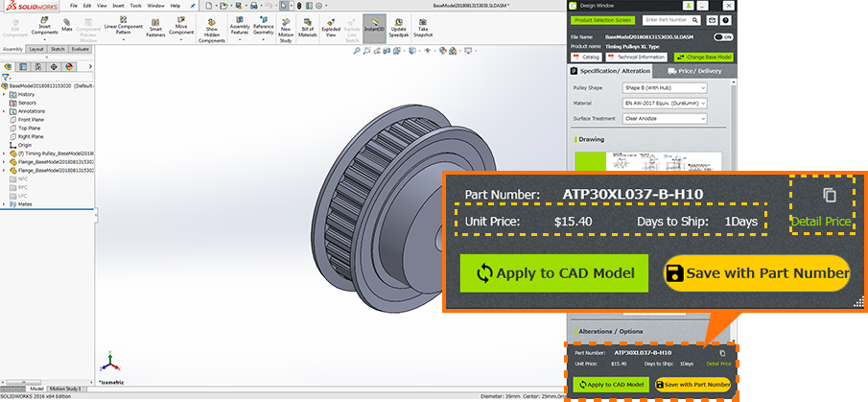Toggle the ON switch in Design Window

point(723,37)
